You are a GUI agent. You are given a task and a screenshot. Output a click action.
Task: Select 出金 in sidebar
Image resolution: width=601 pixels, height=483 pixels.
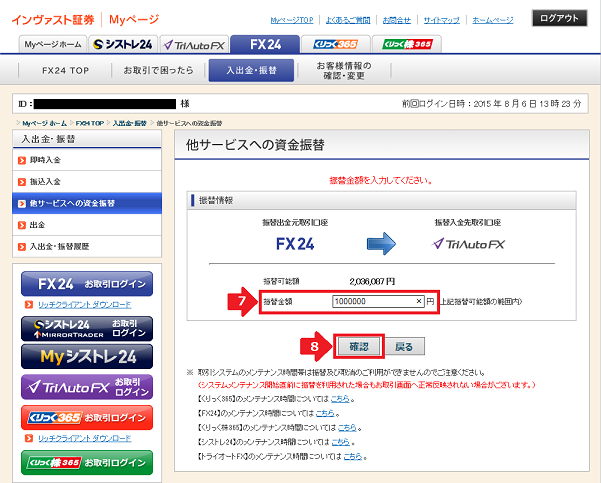point(87,225)
